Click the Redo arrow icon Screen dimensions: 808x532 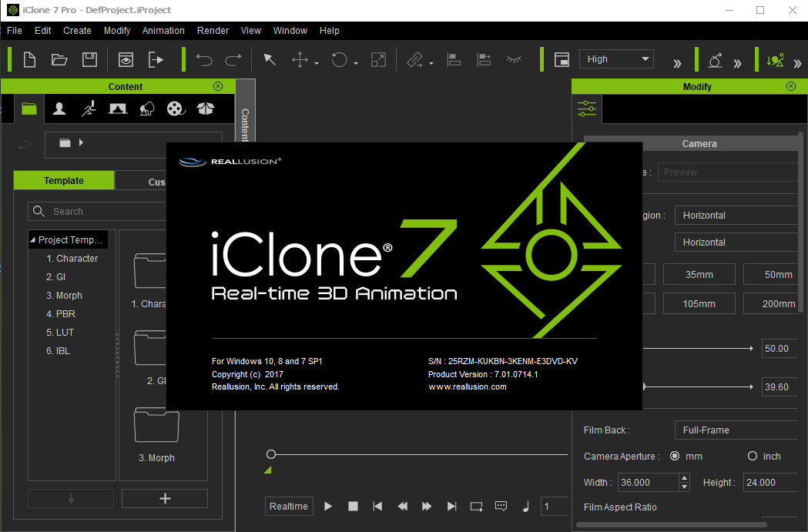[x=233, y=60]
